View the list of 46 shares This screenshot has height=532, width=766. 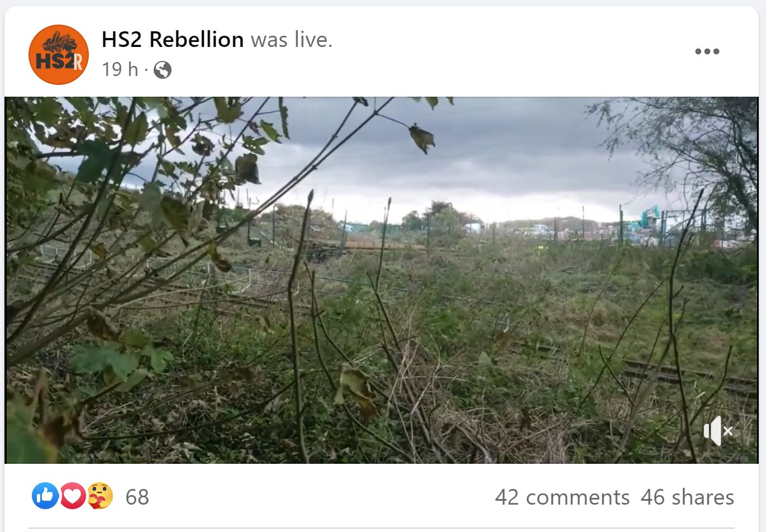pos(687,497)
